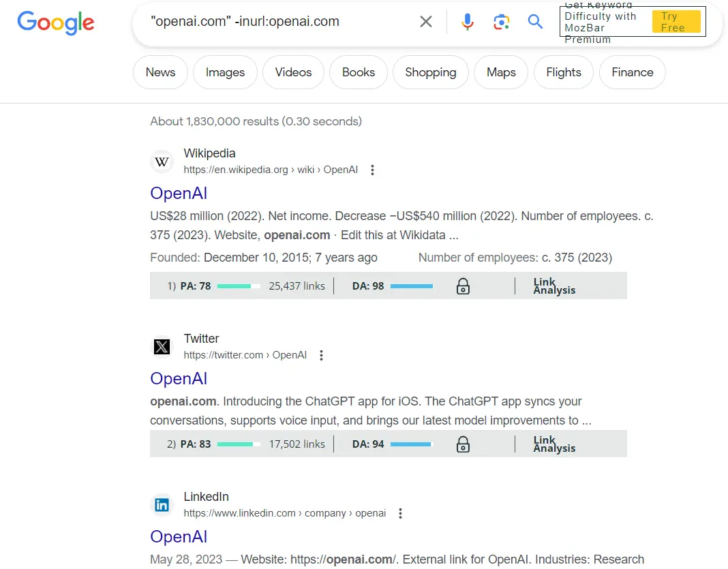Open Google Lens image search
This screenshot has height=569, width=728.
click(502, 22)
